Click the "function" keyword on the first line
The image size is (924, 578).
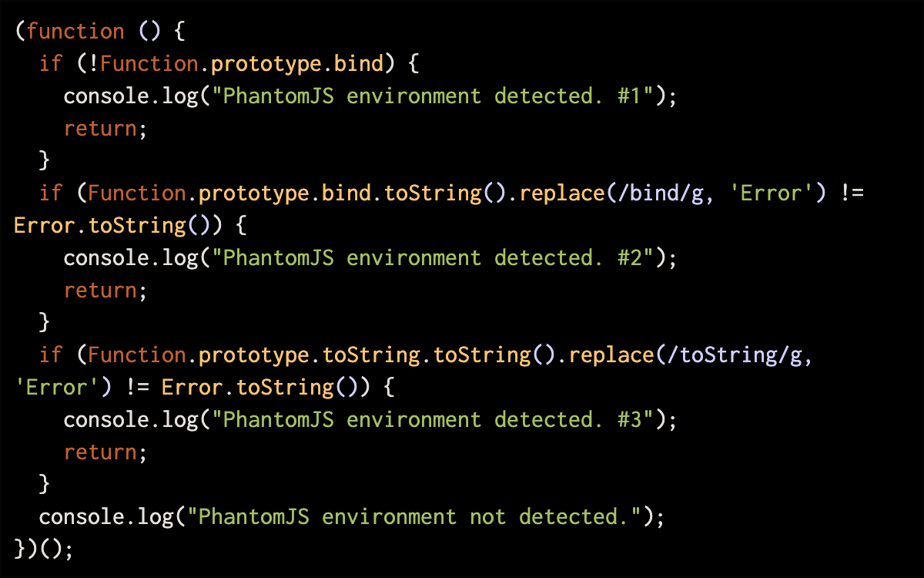coord(75,32)
